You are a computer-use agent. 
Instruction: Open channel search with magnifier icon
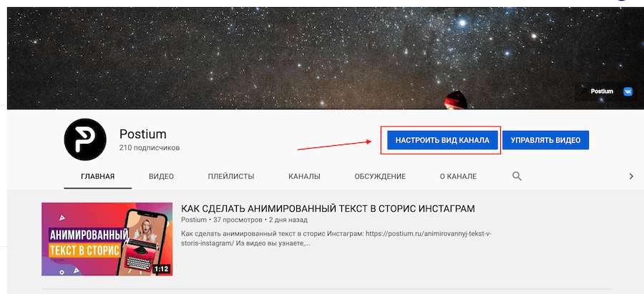coord(517,177)
